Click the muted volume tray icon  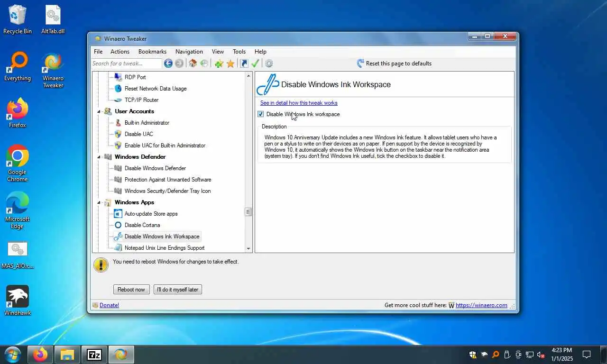pyautogui.click(x=541, y=355)
